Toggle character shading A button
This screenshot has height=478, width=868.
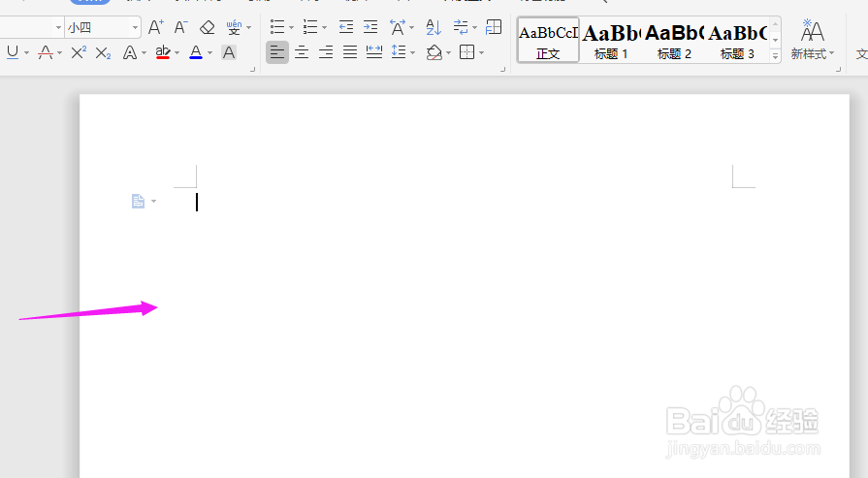coord(229,52)
